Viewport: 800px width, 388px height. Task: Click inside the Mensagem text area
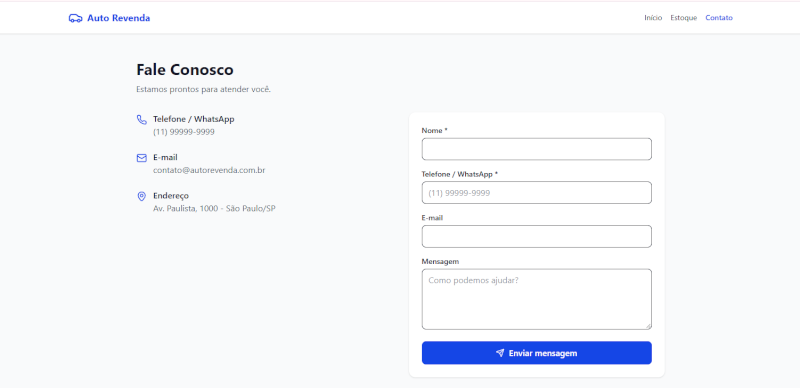point(537,299)
